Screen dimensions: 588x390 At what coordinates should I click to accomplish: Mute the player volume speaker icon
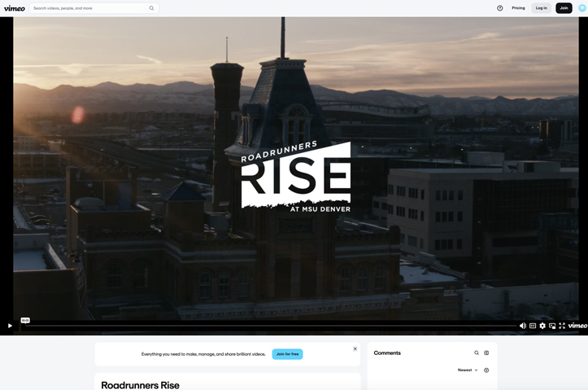tap(523, 326)
